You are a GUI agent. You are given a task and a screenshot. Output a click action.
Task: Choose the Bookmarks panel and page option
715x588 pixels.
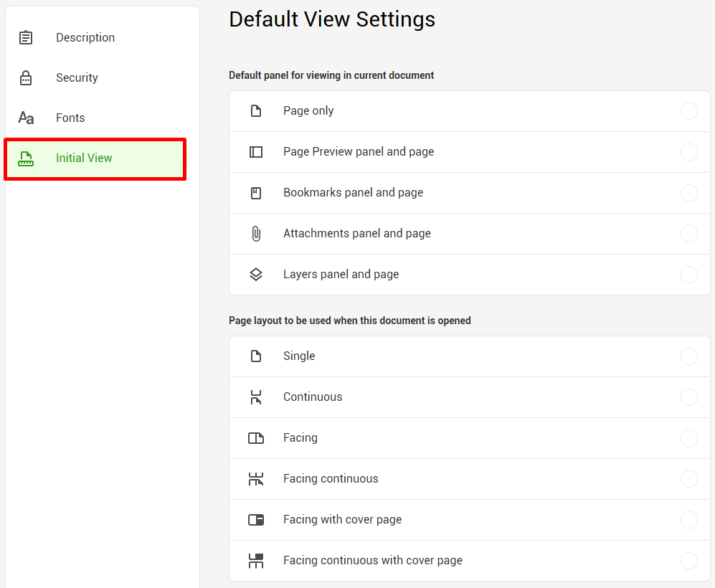(x=470, y=193)
